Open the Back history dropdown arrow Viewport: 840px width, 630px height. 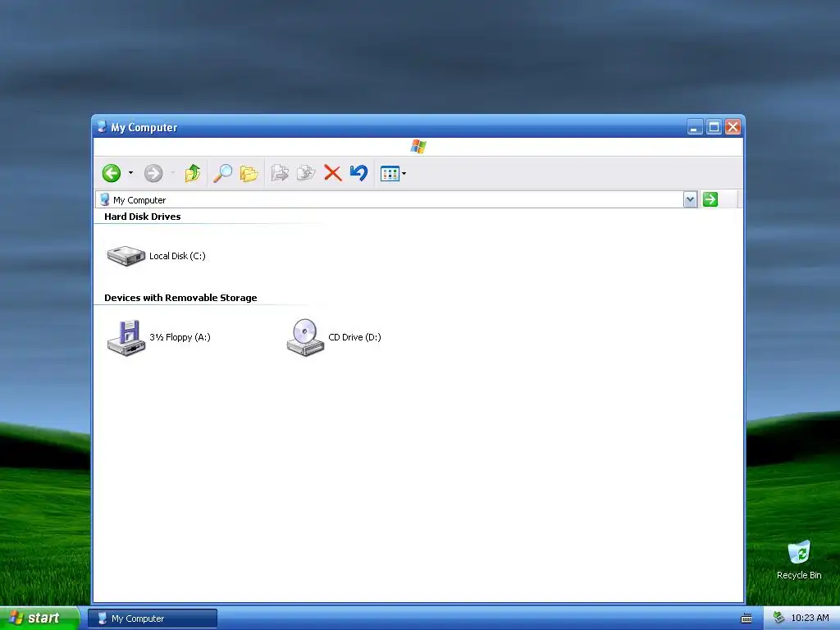pyautogui.click(x=130, y=173)
